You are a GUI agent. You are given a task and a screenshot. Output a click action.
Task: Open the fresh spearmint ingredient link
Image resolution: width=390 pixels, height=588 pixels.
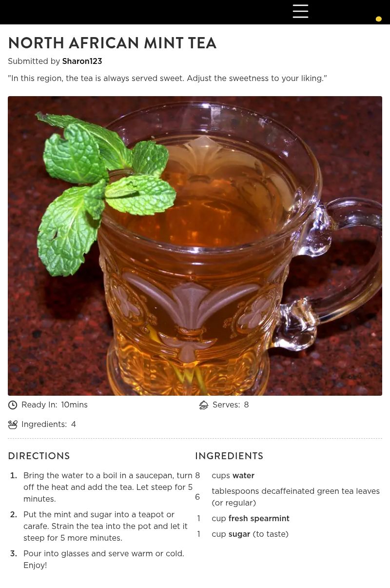tap(259, 519)
